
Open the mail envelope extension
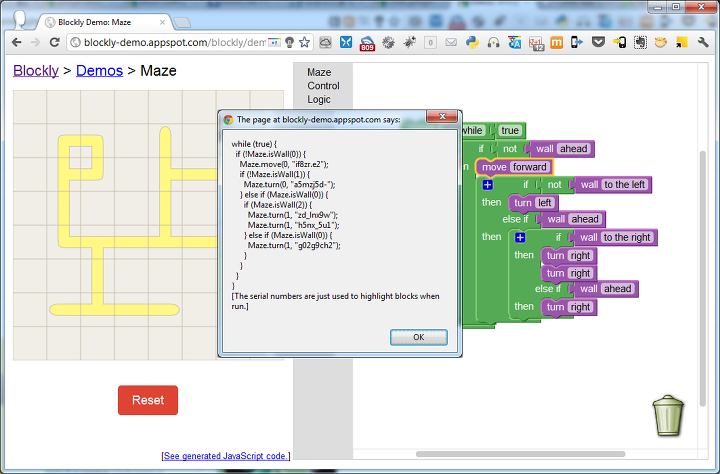(451, 43)
